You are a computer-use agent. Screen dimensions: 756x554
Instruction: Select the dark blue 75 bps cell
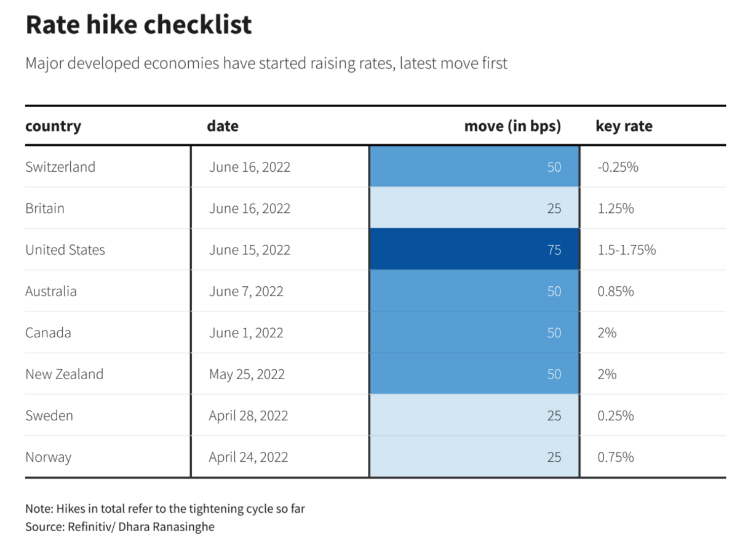click(474, 250)
